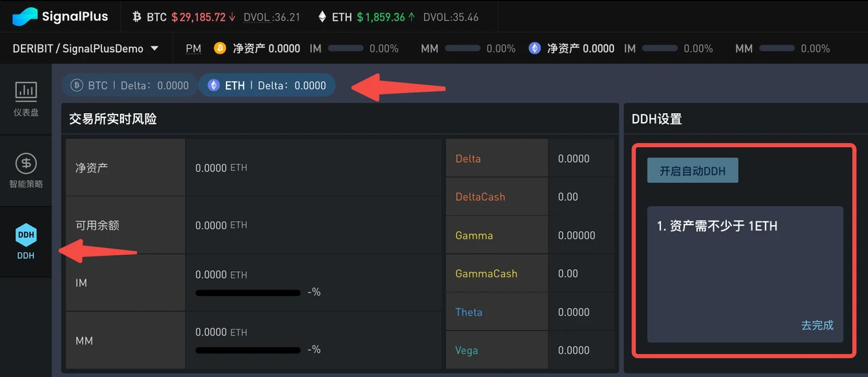Select the DDH hexagon sidebar icon
This screenshot has width=868, height=377.
coord(26,235)
